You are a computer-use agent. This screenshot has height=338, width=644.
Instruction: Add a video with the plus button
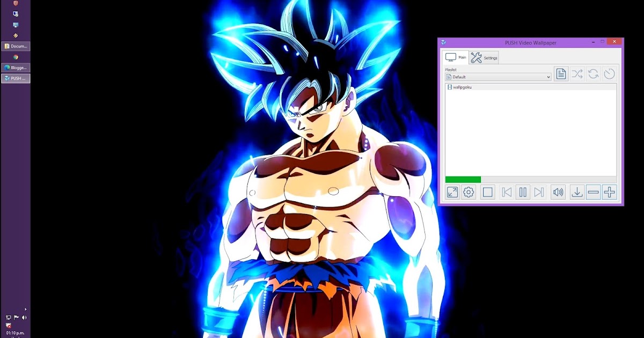pos(609,192)
